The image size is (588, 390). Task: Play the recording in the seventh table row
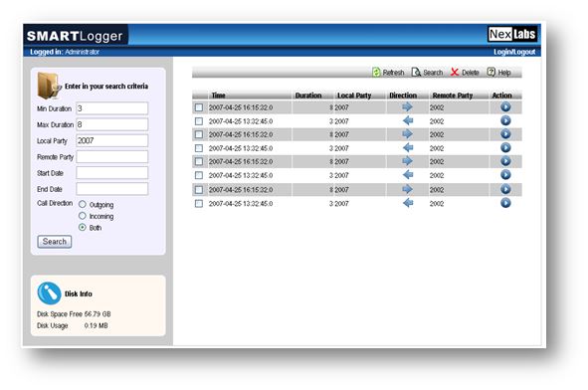click(505, 189)
